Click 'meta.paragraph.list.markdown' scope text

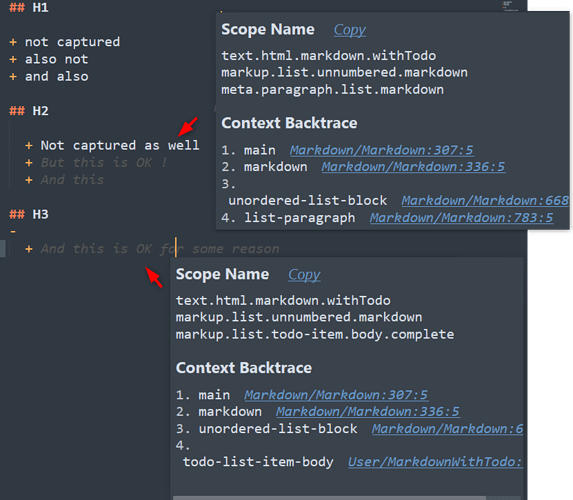333,90
